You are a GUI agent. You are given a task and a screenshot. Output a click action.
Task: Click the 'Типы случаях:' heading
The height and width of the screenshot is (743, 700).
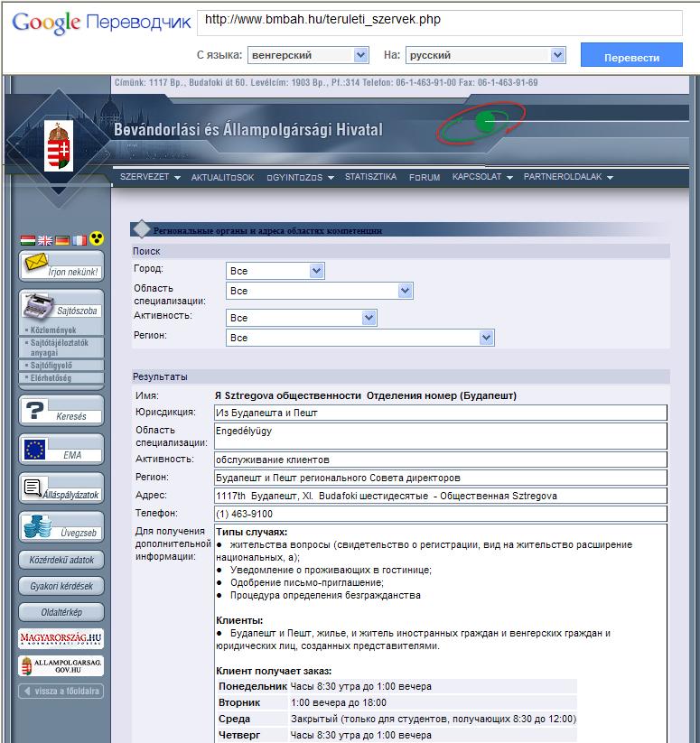[x=252, y=532]
